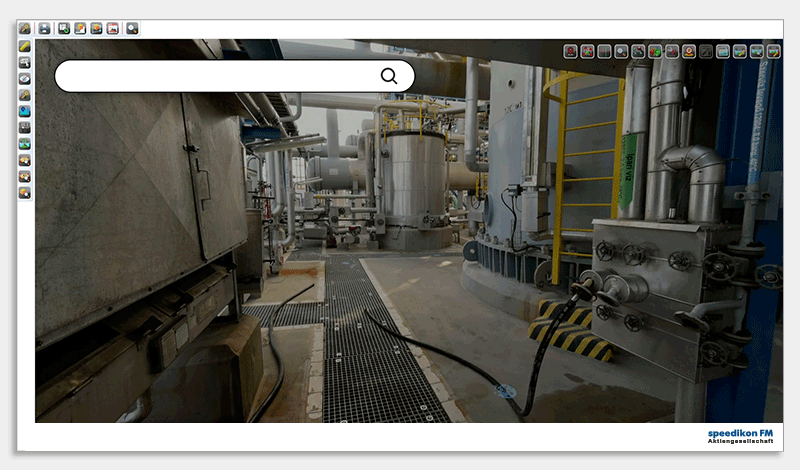Click the eraser icon in left sidebar

tap(25, 78)
